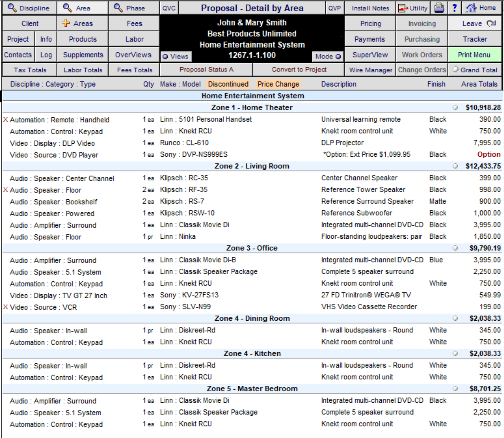Click the Linn : Ninka entry
The width and height of the screenshot is (504, 438).
coord(178,236)
